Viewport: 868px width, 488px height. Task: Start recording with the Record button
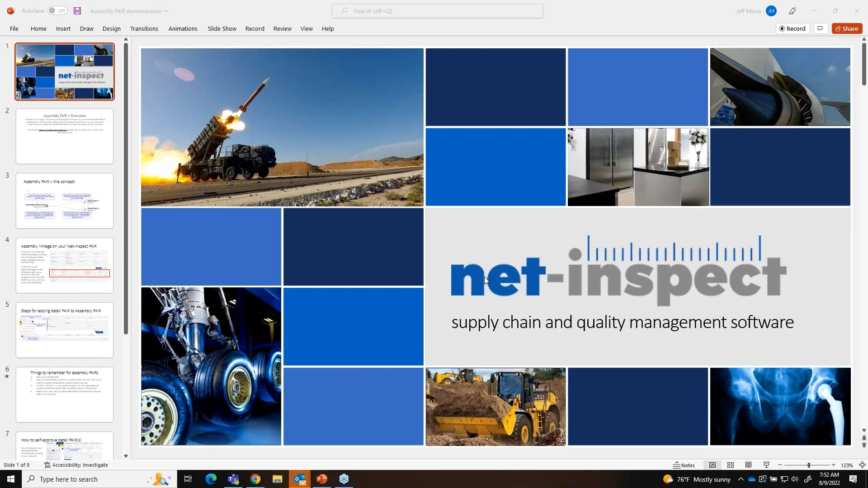(x=793, y=28)
